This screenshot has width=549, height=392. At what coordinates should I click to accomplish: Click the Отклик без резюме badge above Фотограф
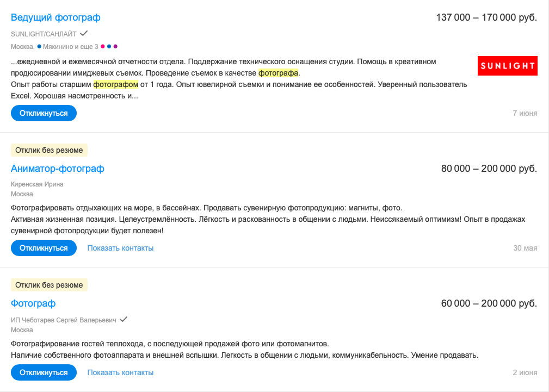tap(49, 285)
